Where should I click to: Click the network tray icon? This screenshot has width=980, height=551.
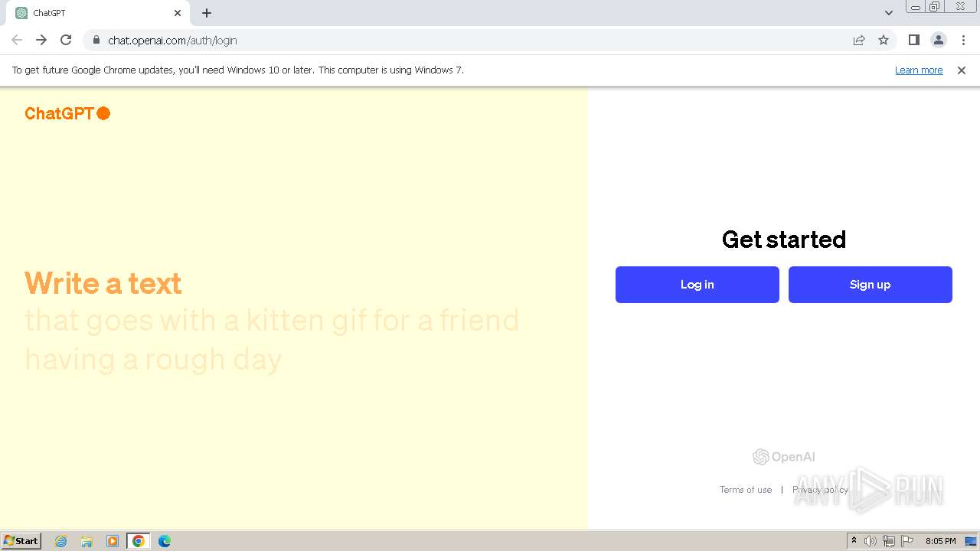(889, 541)
